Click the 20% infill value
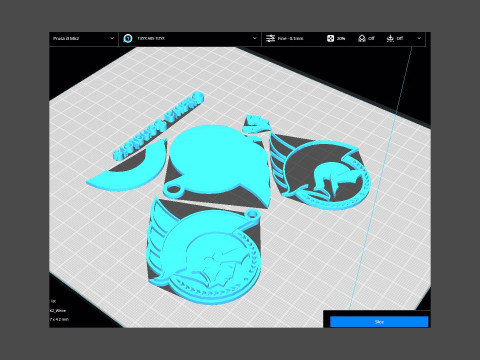This screenshot has width=480, height=360. (341, 39)
